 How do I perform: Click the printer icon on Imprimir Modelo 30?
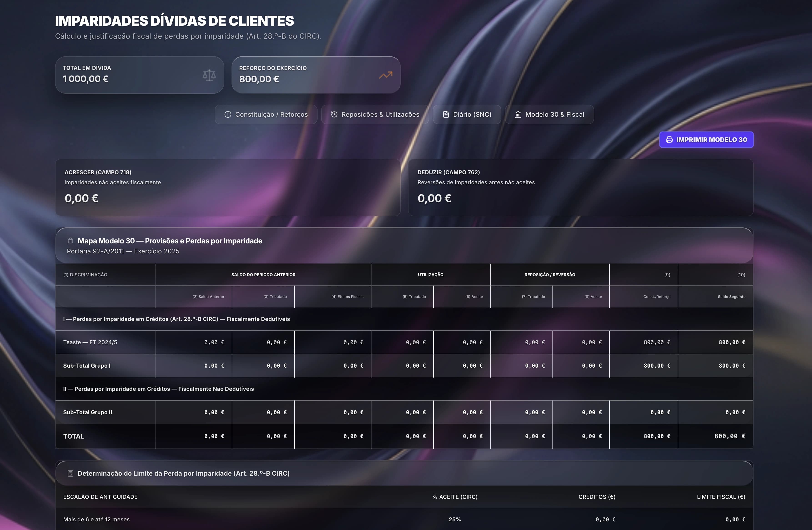coord(669,139)
